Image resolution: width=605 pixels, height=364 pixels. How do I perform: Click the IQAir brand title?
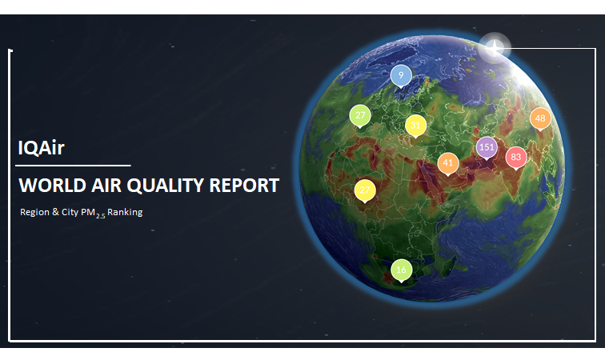[41, 148]
